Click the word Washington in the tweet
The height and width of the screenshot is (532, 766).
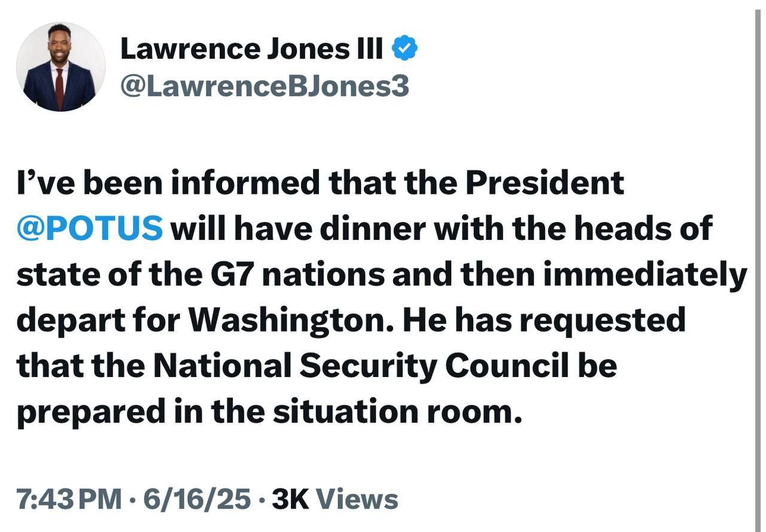tap(291, 320)
